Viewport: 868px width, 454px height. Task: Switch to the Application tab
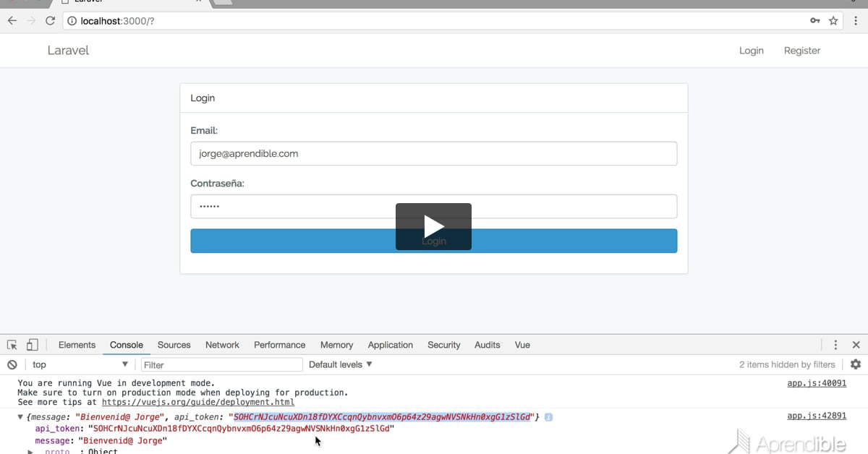pyautogui.click(x=390, y=345)
